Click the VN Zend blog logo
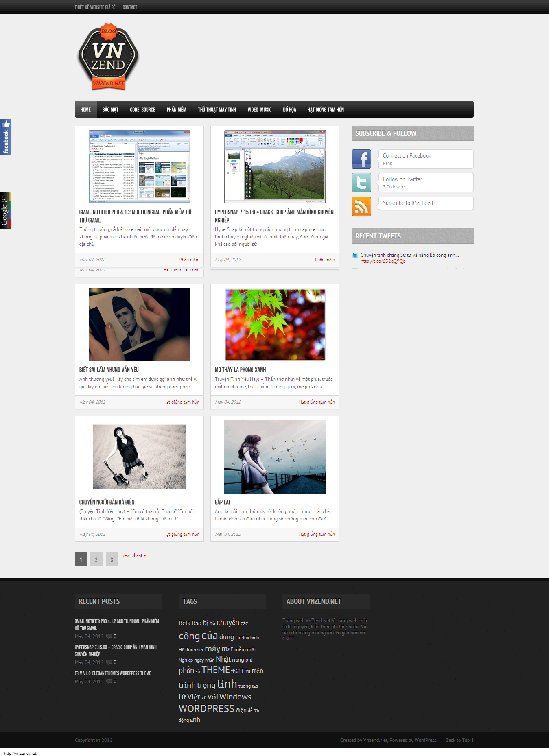 click(108, 57)
